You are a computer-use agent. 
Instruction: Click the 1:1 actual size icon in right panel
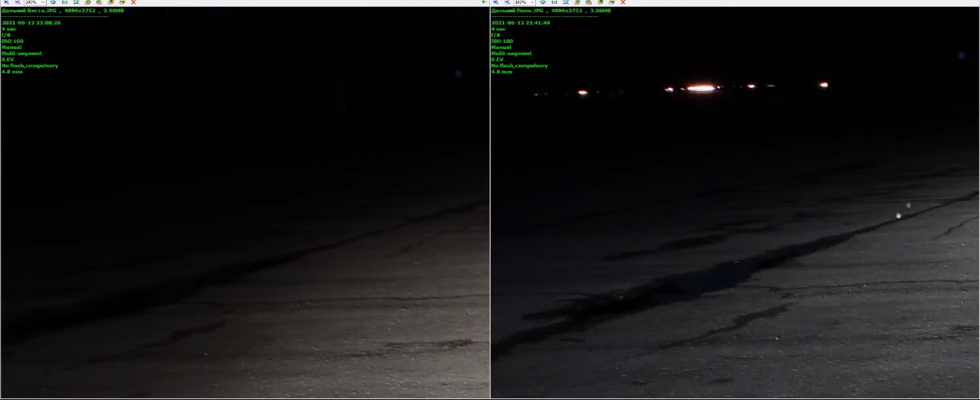pos(554,2)
